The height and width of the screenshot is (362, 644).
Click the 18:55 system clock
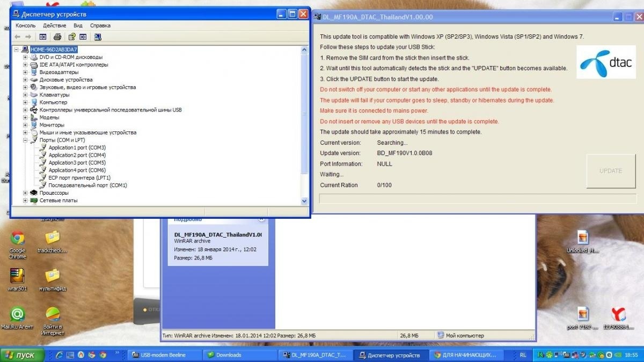coord(632,354)
